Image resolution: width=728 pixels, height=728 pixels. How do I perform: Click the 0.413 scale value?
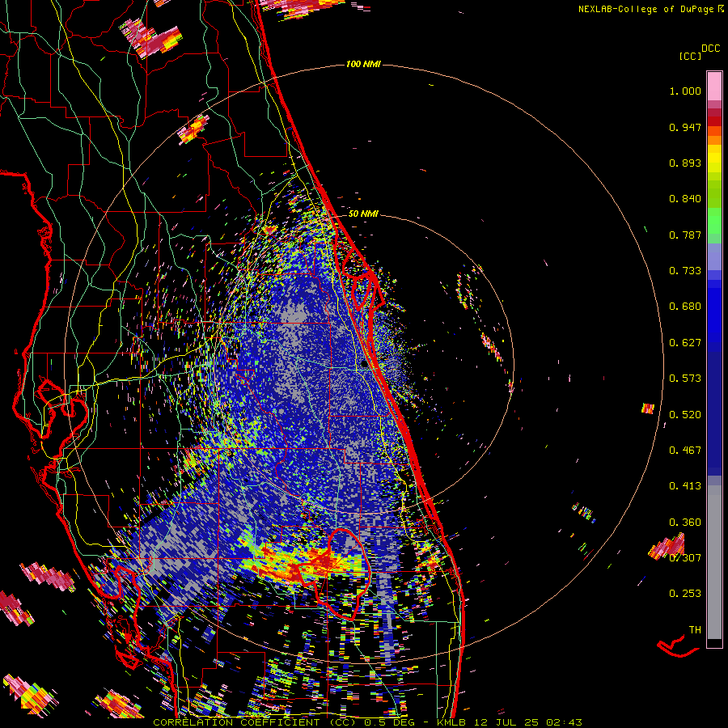coord(685,486)
